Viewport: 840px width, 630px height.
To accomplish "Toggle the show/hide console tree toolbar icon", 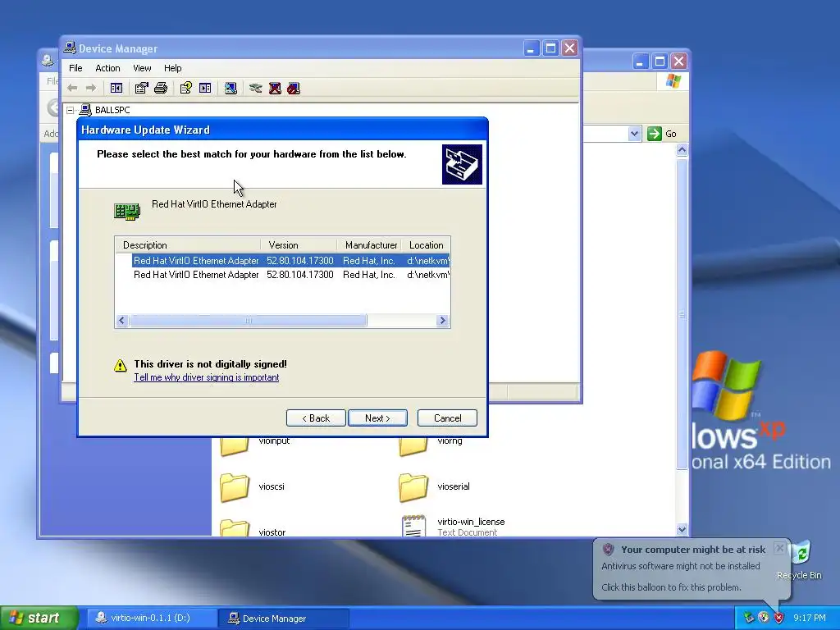I will (116, 88).
